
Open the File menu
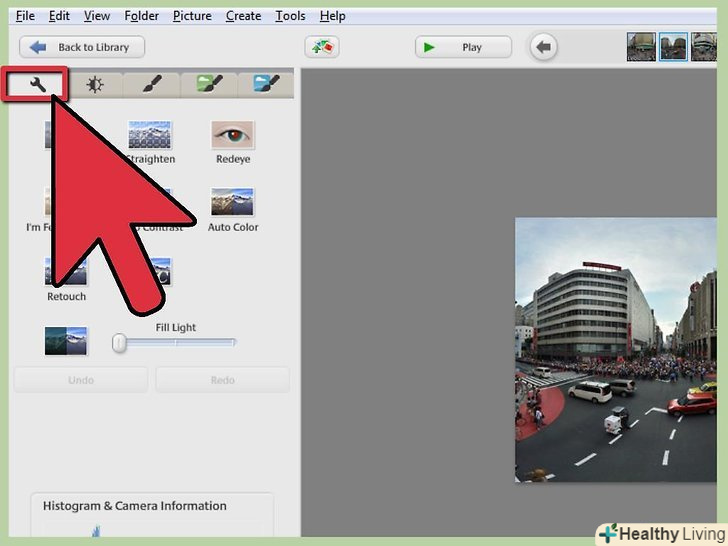point(25,16)
